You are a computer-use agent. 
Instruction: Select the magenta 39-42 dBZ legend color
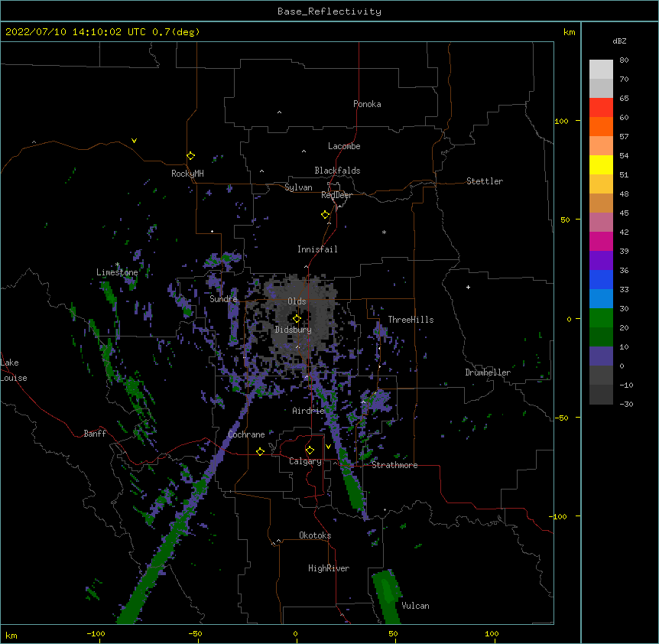601,241
